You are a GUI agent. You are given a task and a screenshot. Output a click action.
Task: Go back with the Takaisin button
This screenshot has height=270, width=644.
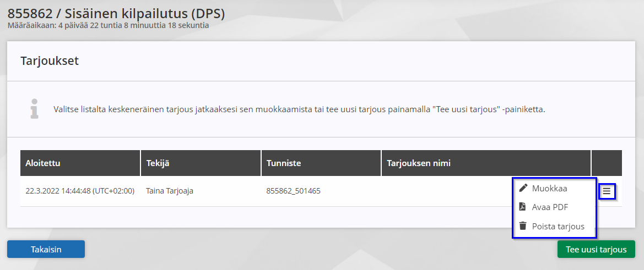pos(46,249)
